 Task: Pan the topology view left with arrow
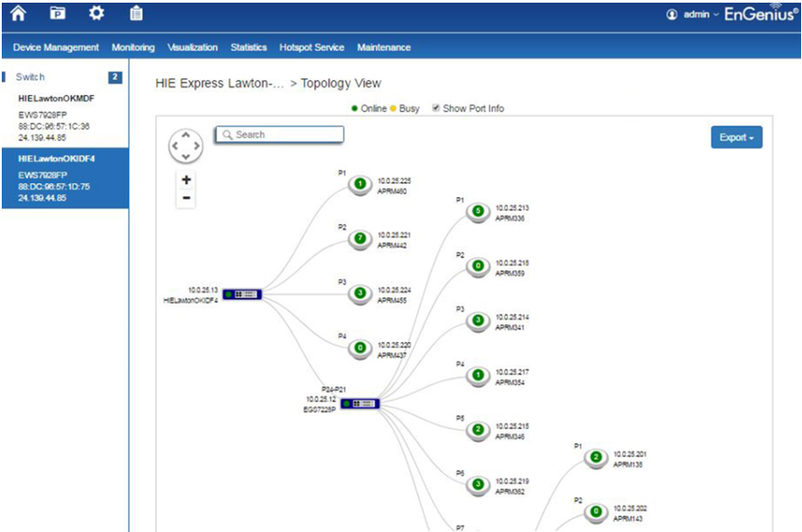pyautogui.click(x=175, y=146)
